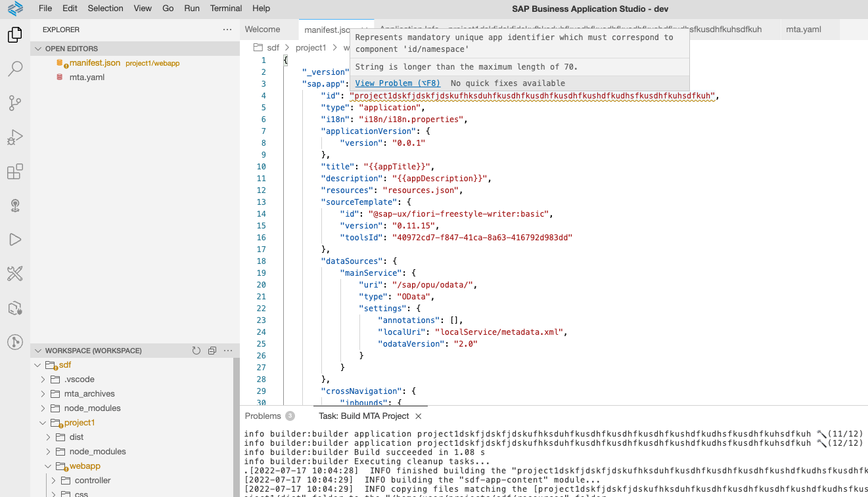This screenshot has width=868, height=497.
Task: Click the "/sap/opu/odata/" uri value
Action: click(x=432, y=285)
